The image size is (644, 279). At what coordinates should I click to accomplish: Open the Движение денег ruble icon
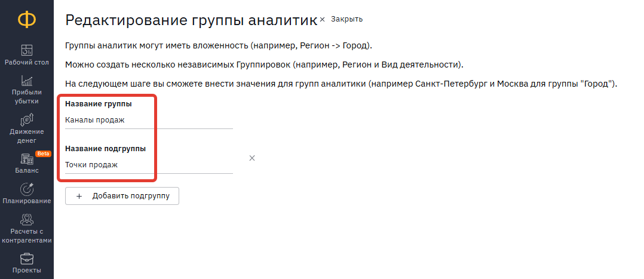pos(27,120)
